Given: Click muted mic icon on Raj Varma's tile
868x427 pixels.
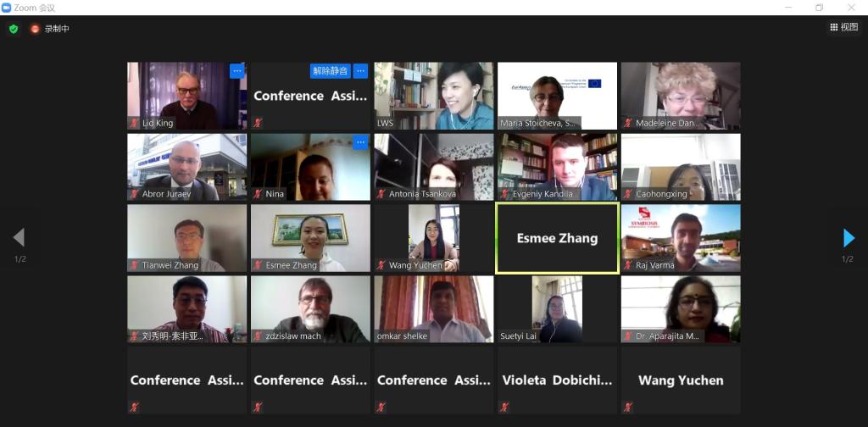Looking at the screenshot, I should (628, 265).
